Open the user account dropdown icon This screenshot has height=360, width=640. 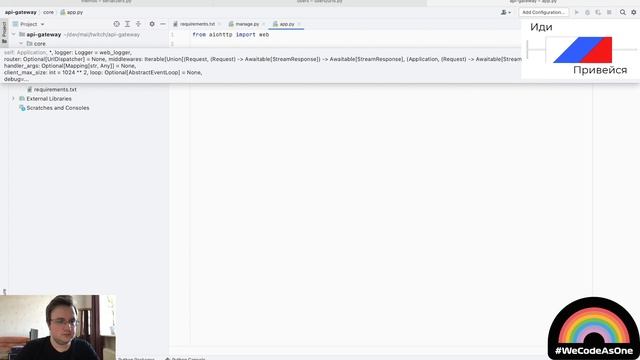pos(506,12)
